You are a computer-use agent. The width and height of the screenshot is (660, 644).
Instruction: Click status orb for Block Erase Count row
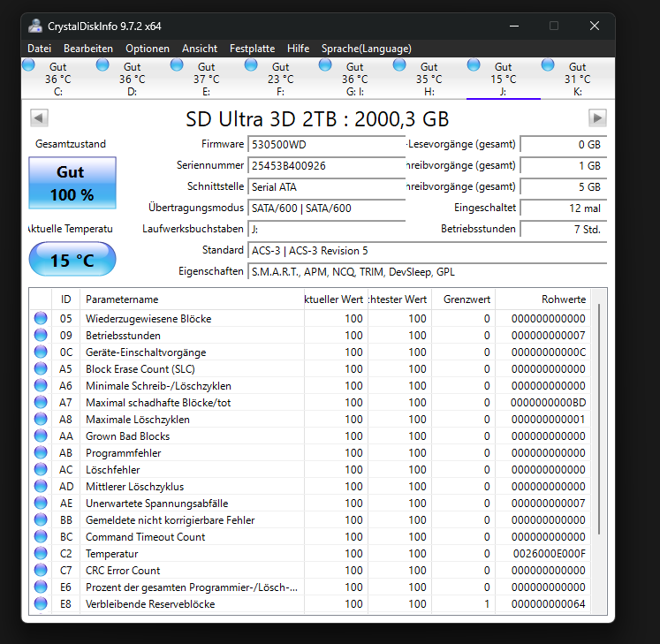click(x=41, y=368)
